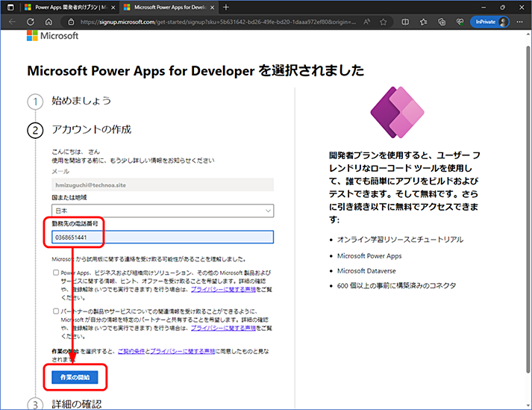Go to the browser home page icon
The height and width of the screenshot is (410, 532).
[48, 22]
